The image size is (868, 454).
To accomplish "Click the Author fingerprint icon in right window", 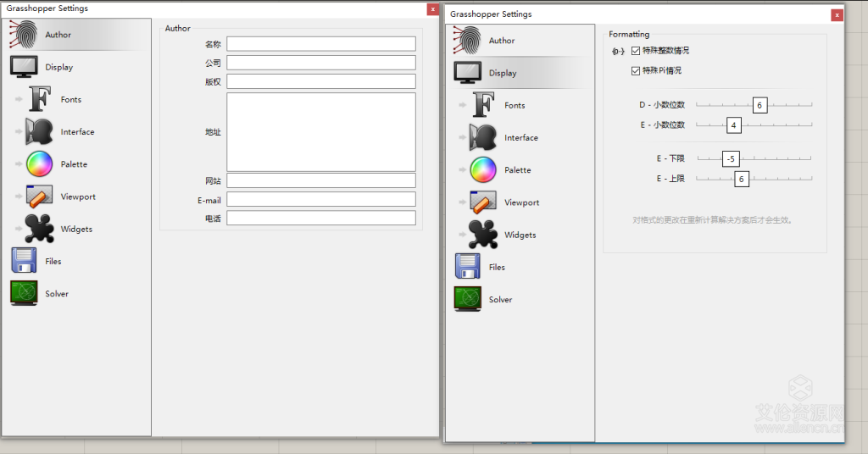I will (467, 41).
